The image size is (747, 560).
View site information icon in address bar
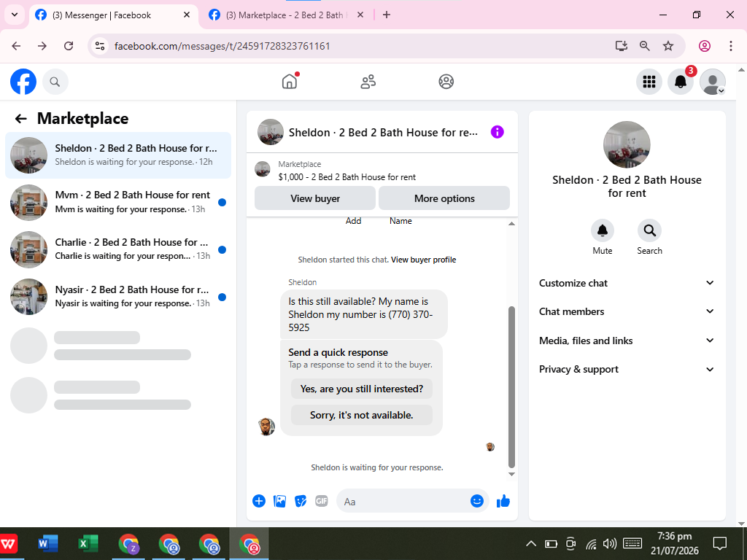(x=99, y=46)
